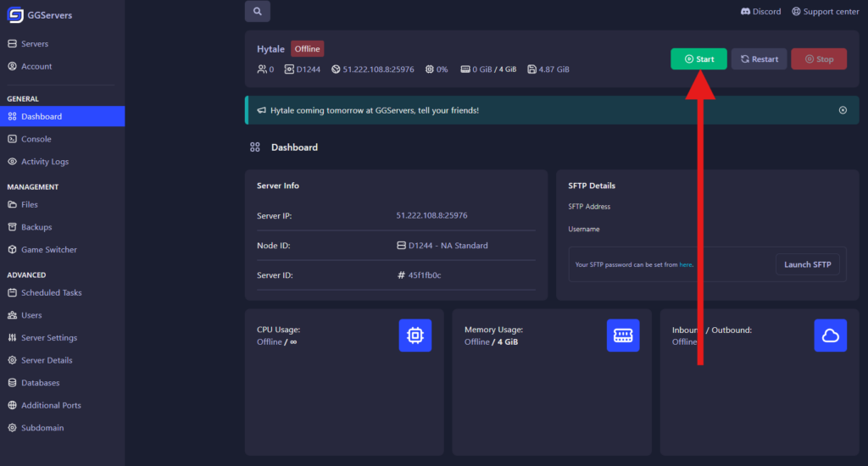Click the memory RAM icon tile
The image size is (868, 466).
pyautogui.click(x=623, y=336)
